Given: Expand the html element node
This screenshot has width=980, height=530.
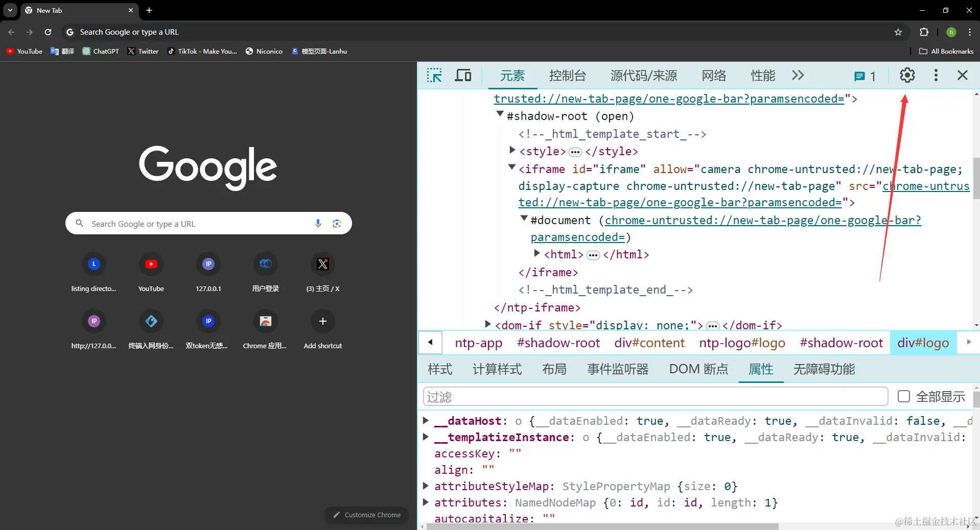Looking at the screenshot, I should click(536, 253).
